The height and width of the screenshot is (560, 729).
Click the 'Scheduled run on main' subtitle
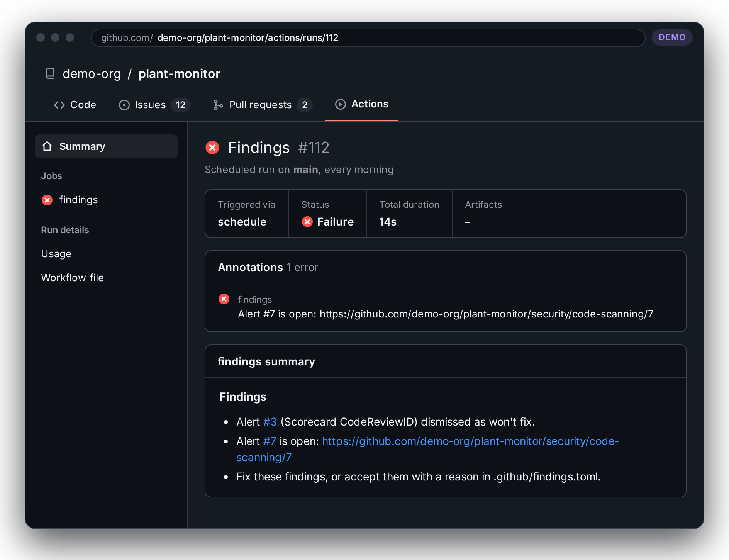[x=299, y=170]
